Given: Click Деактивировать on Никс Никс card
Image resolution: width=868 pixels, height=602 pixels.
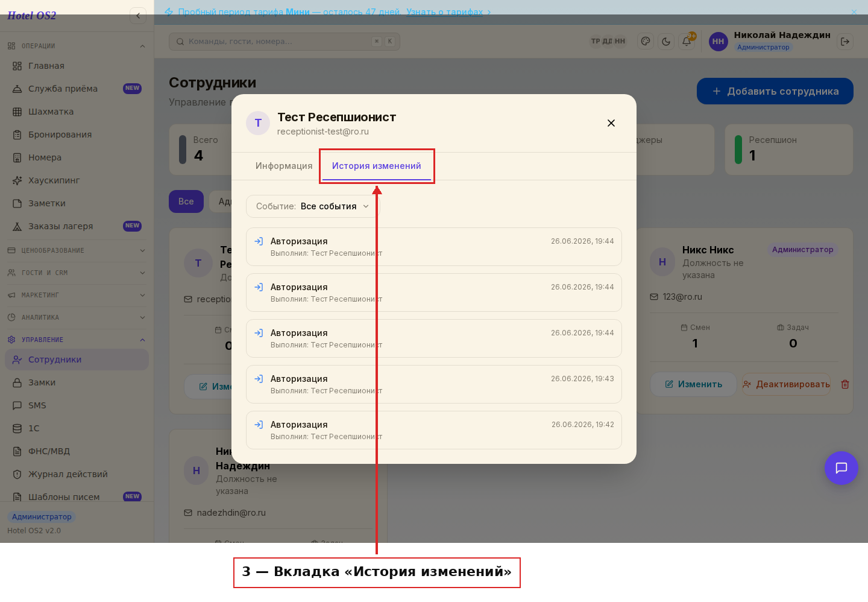Looking at the screenshot, I should [x=786, y=384].
